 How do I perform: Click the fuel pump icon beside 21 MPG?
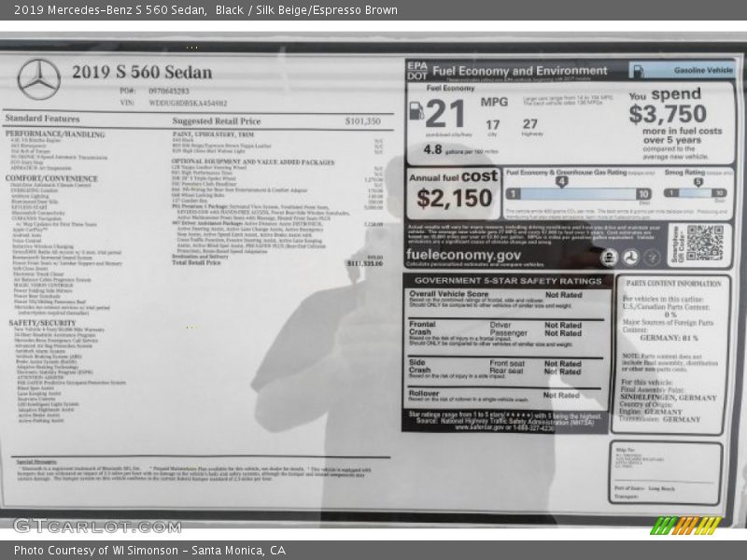point(416,111)
